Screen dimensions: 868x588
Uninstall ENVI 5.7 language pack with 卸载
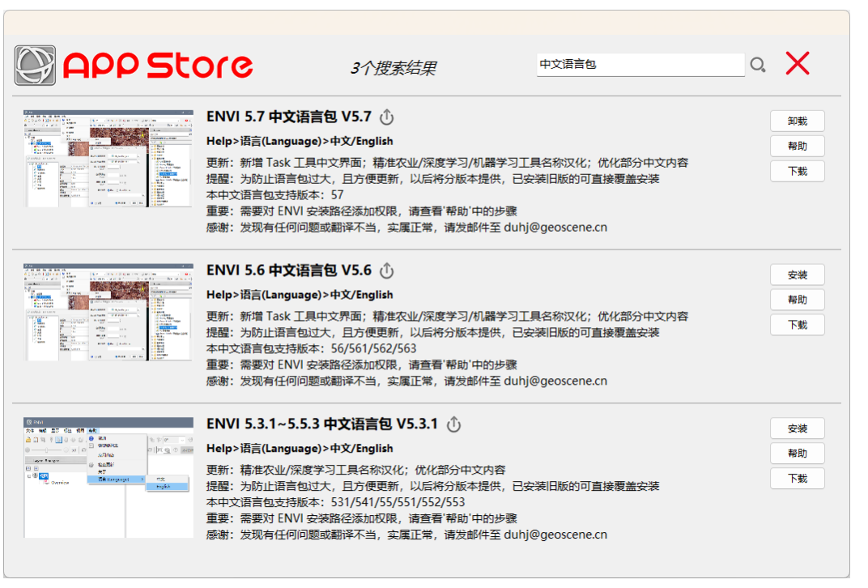point(797,121)
